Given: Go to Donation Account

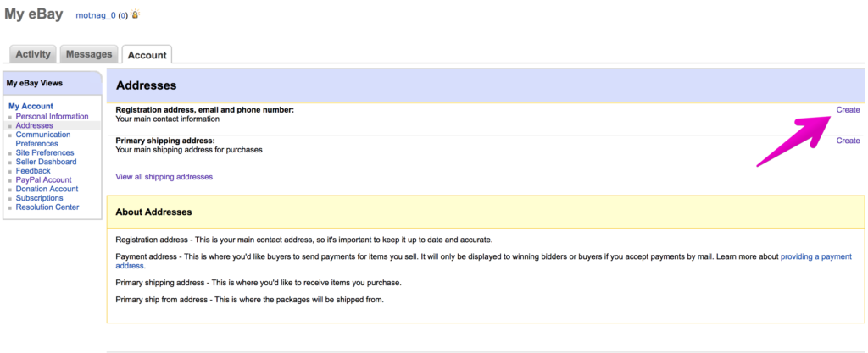Looking at the screenshot, I should (47, 189).
